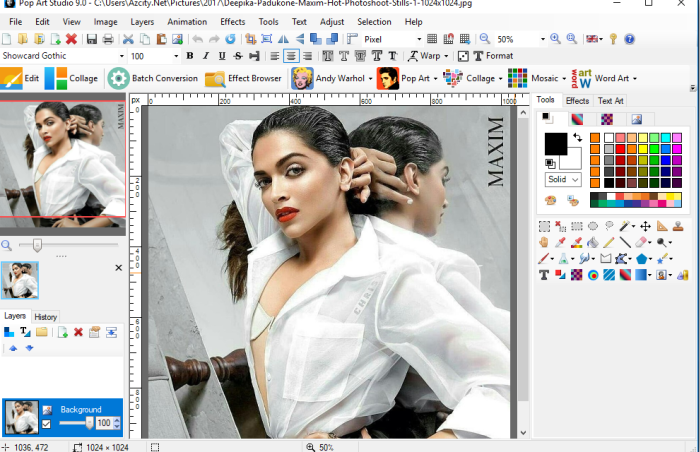Open the Animation menu

[x=187, y=22]
